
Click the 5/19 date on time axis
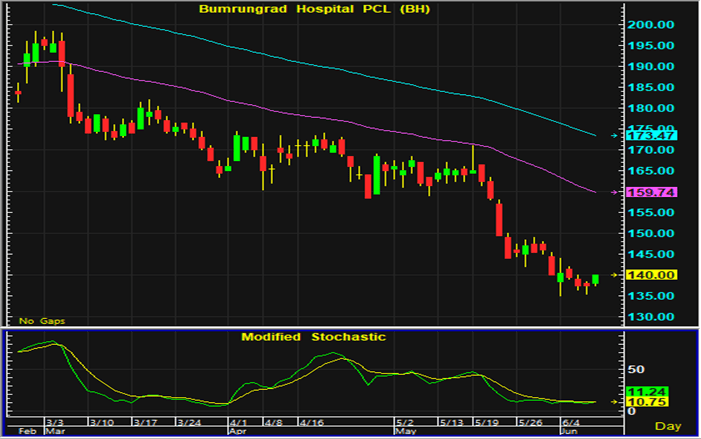[487, 422]
